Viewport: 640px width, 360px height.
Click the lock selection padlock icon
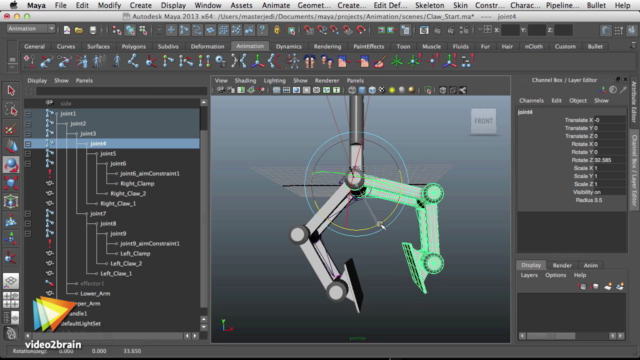(x=277, y=30)
